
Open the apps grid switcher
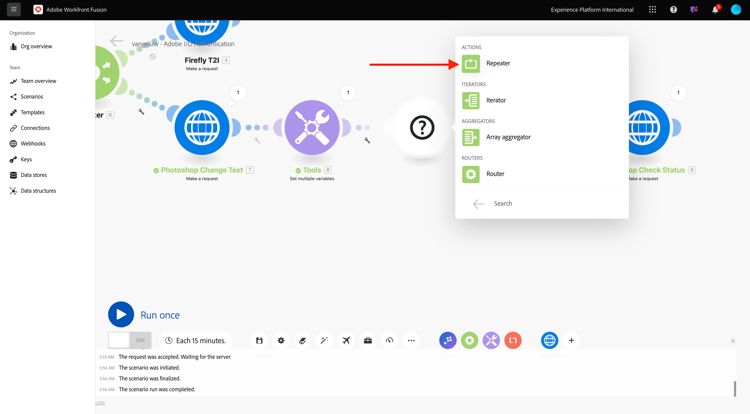click(x=652, y=10)
